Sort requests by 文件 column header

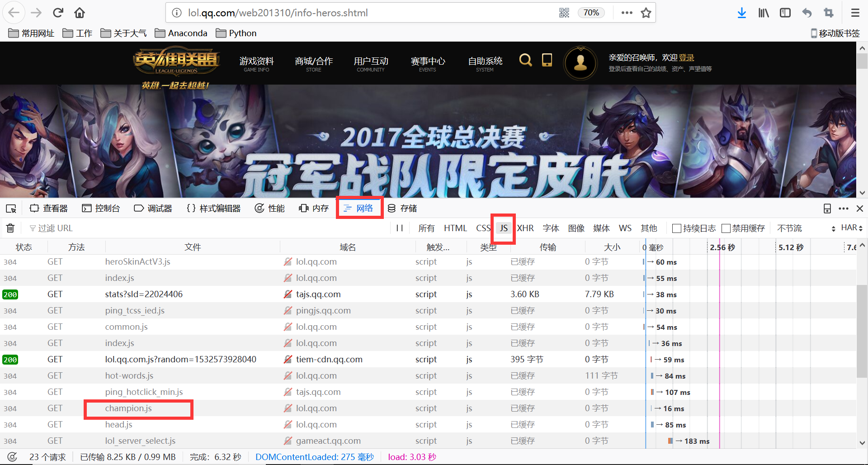[193, 247]
